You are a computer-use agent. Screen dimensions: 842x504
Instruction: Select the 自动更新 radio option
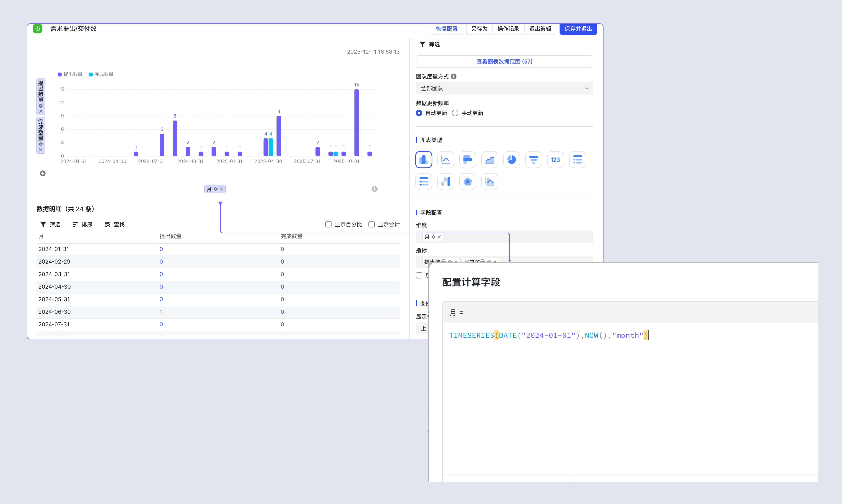tap(419, 113)
